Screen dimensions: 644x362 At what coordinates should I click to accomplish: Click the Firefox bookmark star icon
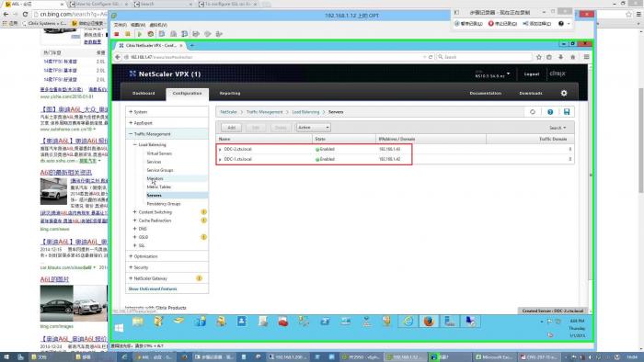click(539, 57)
